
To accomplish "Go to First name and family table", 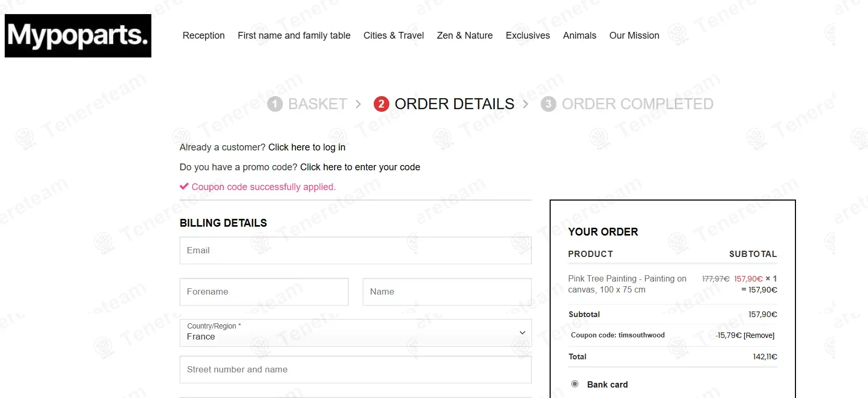I will tap(294, 36).
